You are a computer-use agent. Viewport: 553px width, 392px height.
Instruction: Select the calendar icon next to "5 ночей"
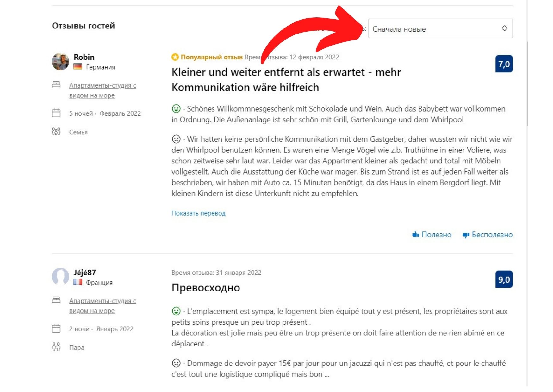pyautogui.click(x=56, y=113)
